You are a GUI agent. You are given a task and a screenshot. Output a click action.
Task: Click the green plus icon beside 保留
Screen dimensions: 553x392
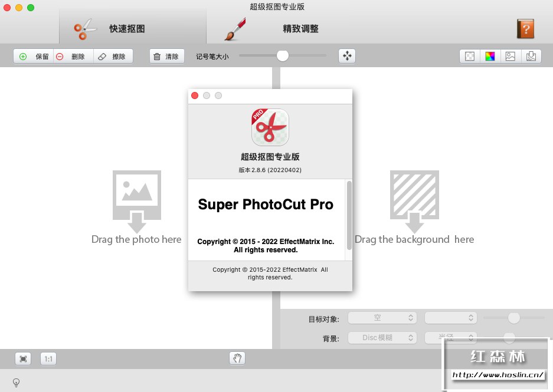[x=23, y=57]
